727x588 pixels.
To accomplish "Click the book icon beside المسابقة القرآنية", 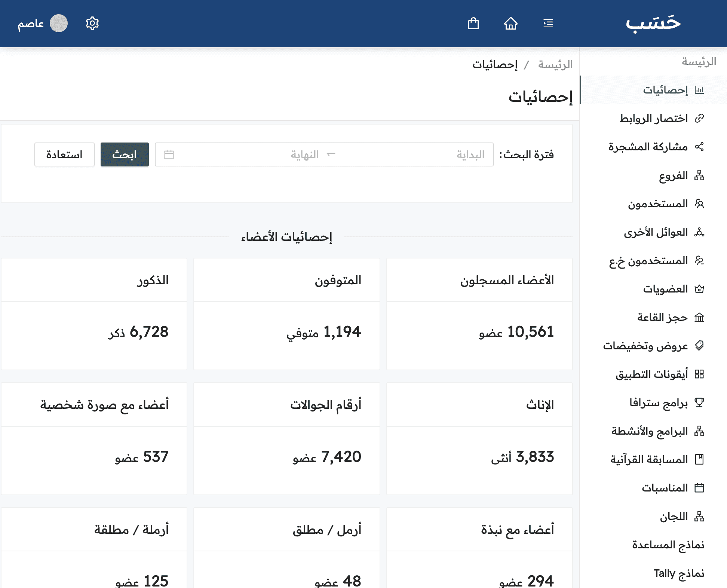I will [x=699, y=460].
